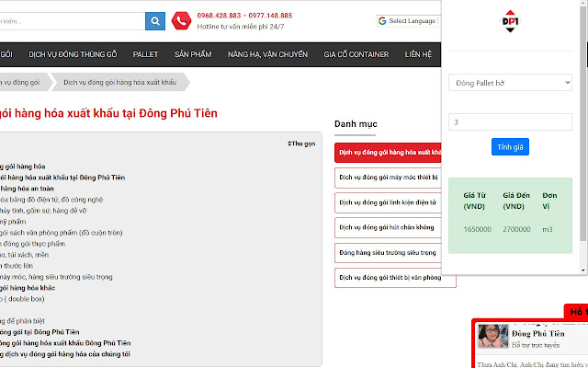Click the blue search magnifier button
The height and width of the screenshot is (368, 588).
click(155, 21)
